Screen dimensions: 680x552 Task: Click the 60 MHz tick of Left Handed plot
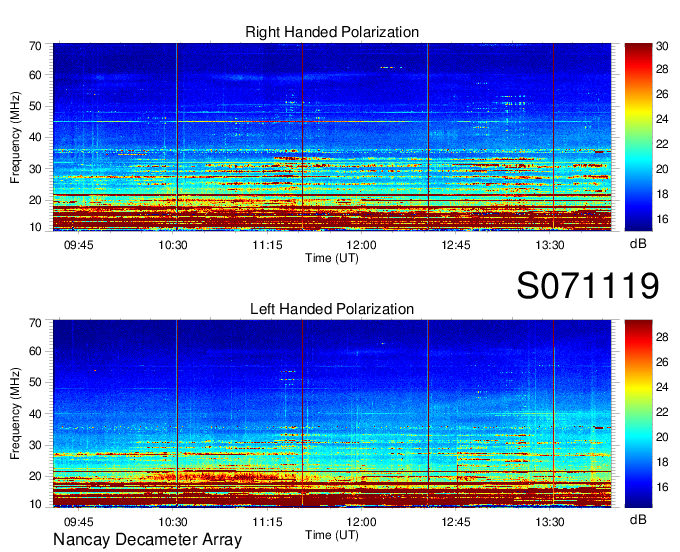click(x=35, y=351)
